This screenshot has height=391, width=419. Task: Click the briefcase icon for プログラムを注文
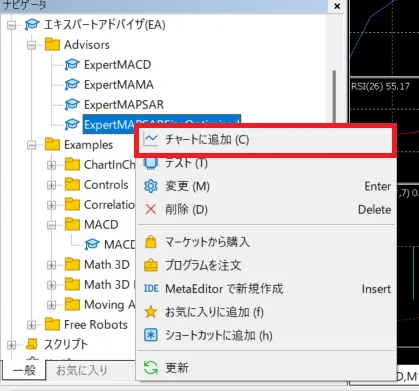[151, 265]
